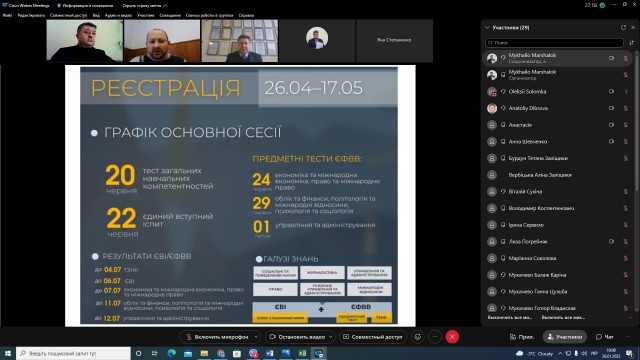
Task: Click the Windows taskbar search box
Action: (x=73, y=353)
